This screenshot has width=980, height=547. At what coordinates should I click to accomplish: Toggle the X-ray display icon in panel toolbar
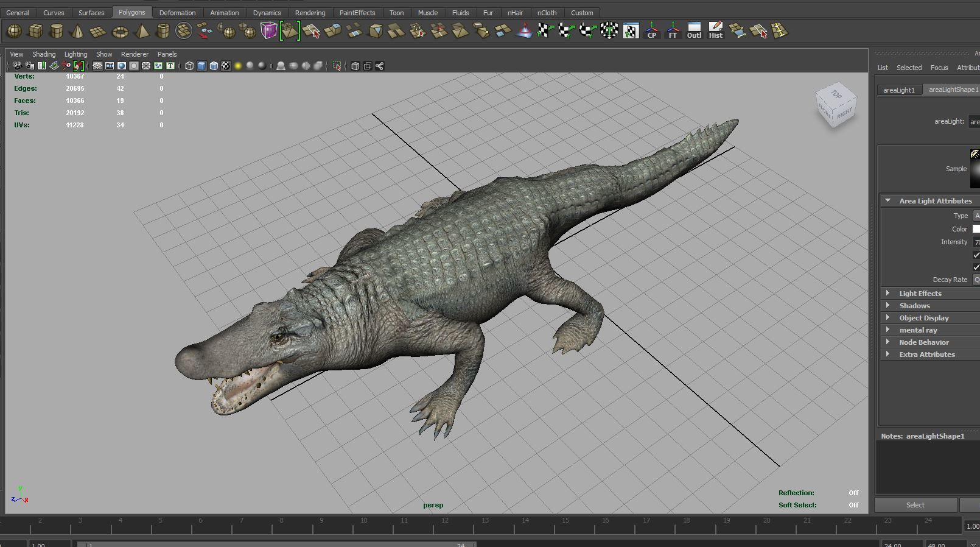tap(355, 66)
